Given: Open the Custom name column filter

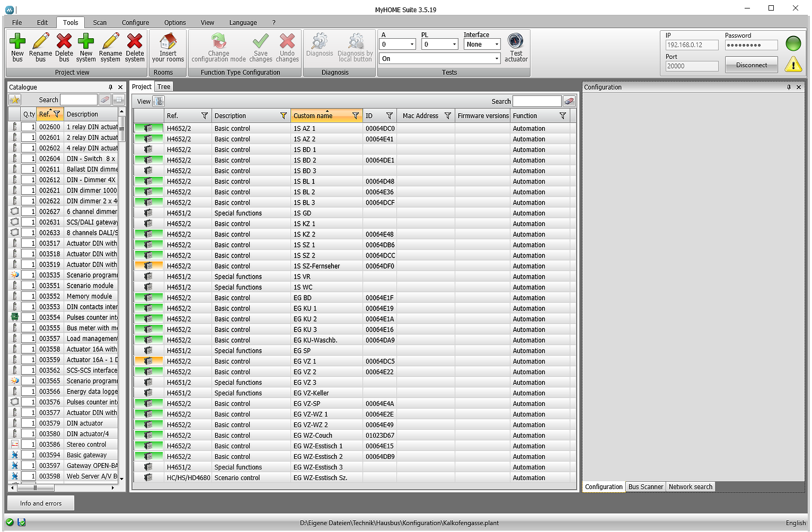Looking at the screenshot, I should pyautogui.click(x=355, y=116).
